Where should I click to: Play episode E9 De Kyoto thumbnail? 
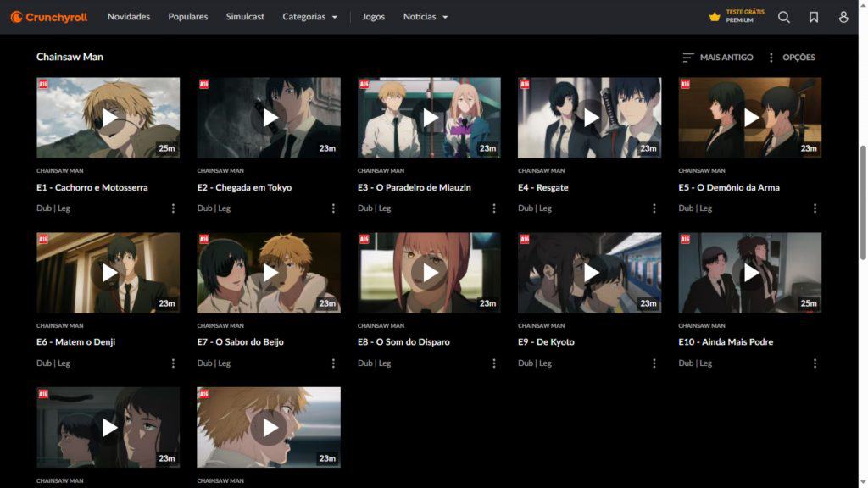590,273
